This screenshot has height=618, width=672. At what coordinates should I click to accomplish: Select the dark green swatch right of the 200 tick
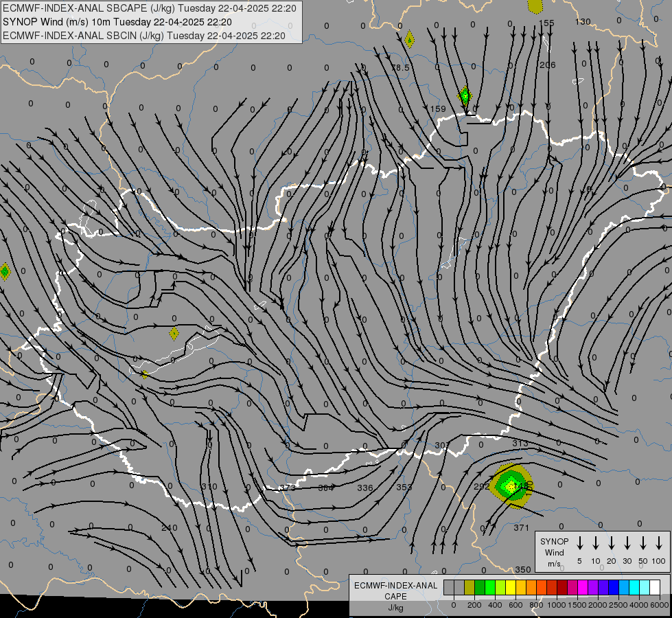480,587
